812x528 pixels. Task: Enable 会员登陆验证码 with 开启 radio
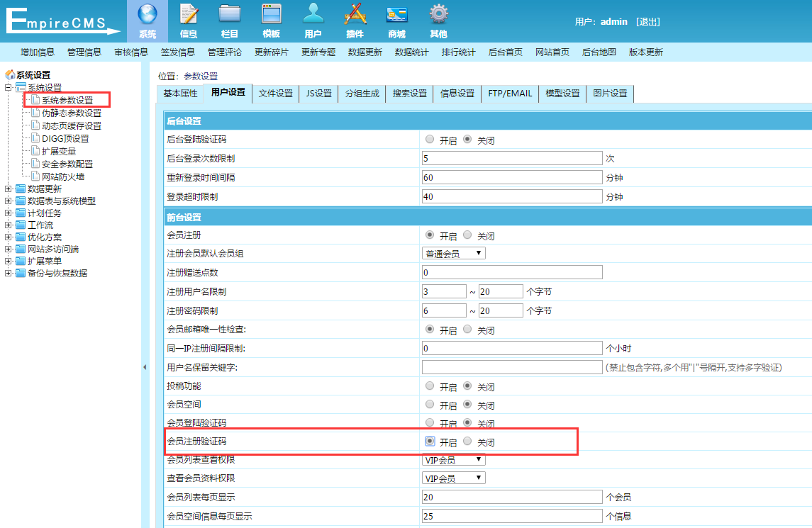(x=429, y=422)
